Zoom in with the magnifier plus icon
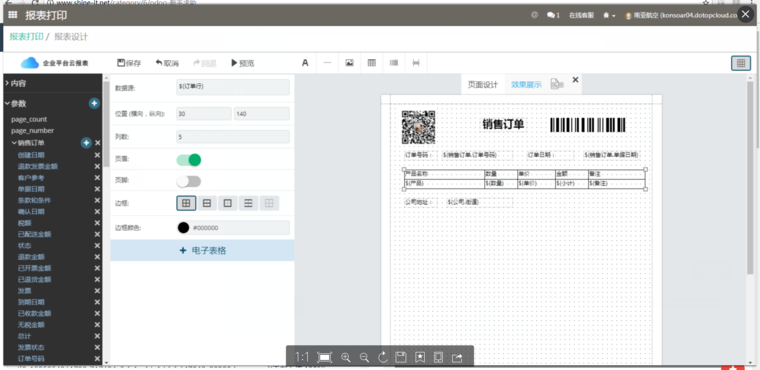760x370 pixels. (x=346, y=357)
